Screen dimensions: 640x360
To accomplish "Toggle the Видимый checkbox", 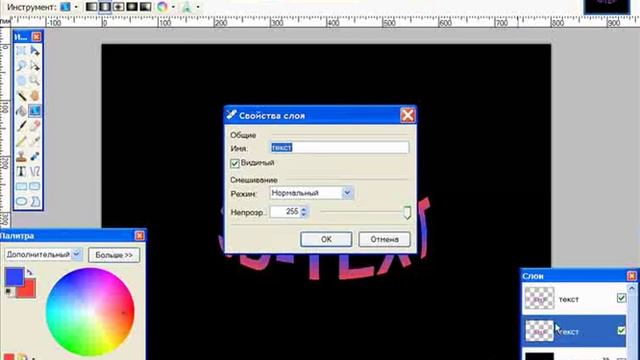I will (235, 163).
